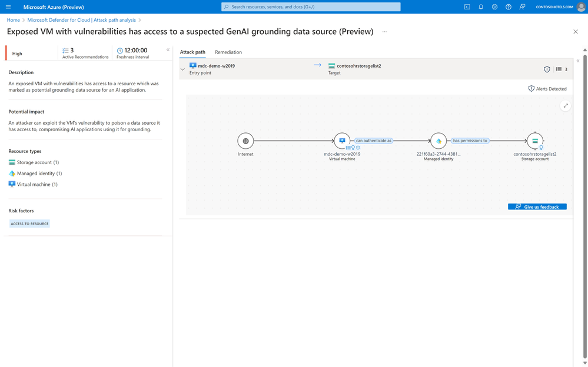Click the vertical scrollbar down arrow
This screenshot has height=367, width=588.
point(584,363)
